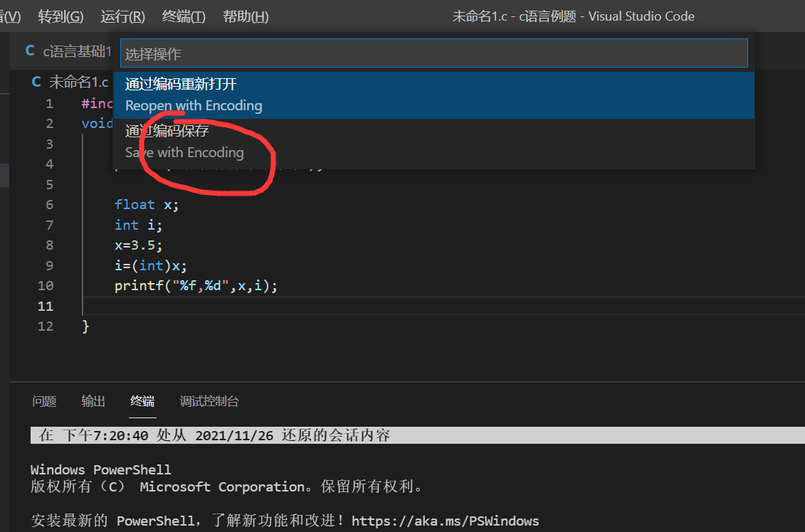Open the https://aka.ms/PSWindows link
805x532 pixels.
coord(445,521)
